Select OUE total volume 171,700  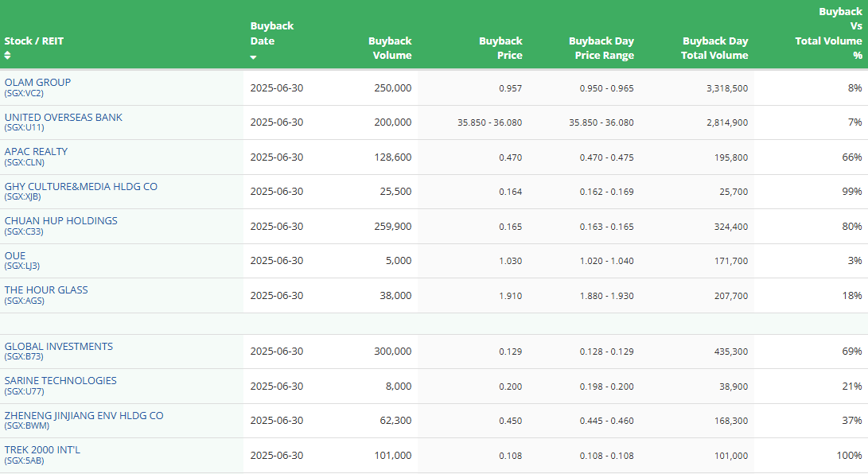pyautogui.click(x=730, y=261)
